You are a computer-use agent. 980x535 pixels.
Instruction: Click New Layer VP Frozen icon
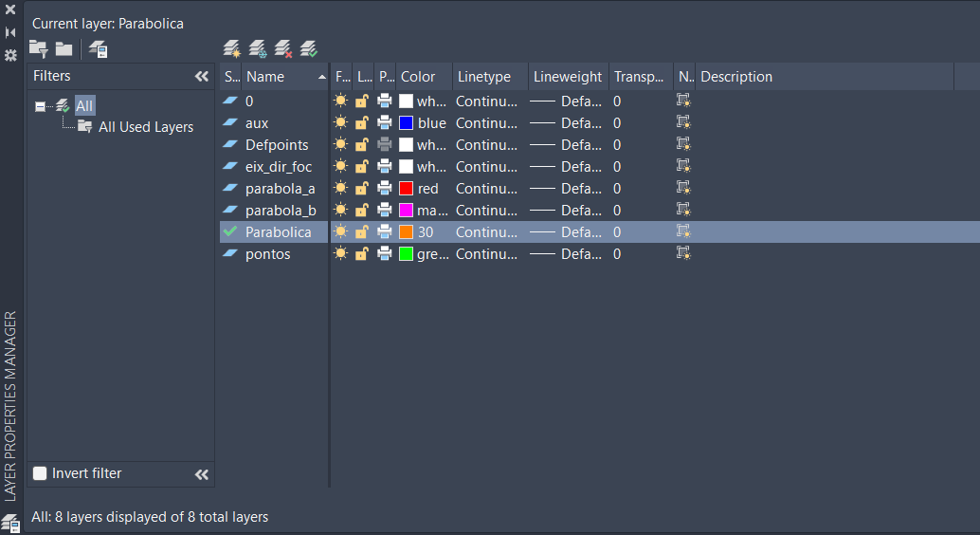tap(257, 48)
